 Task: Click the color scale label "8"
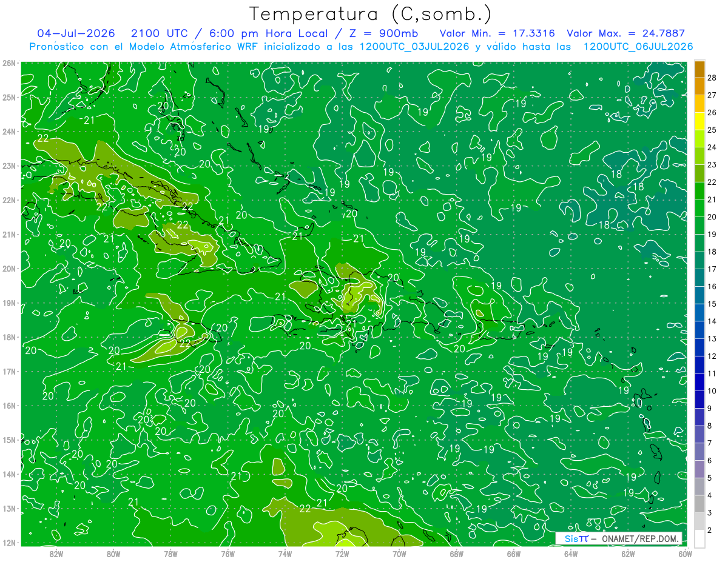click(710, 426)
